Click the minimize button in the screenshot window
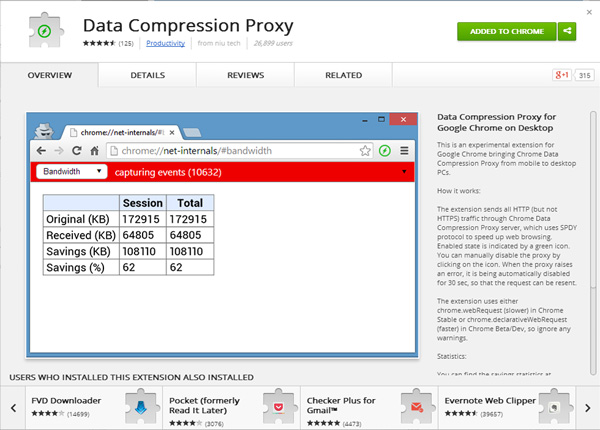 pos(365,120)
